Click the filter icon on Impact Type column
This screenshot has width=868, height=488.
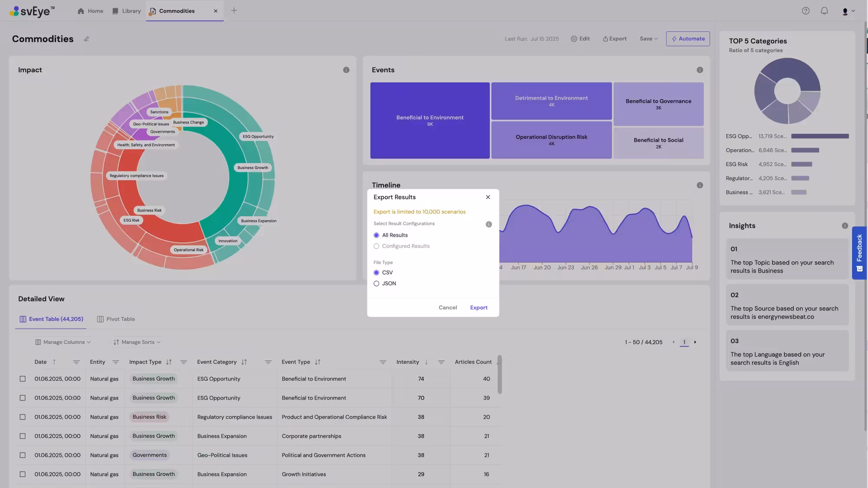pos(184,362)
